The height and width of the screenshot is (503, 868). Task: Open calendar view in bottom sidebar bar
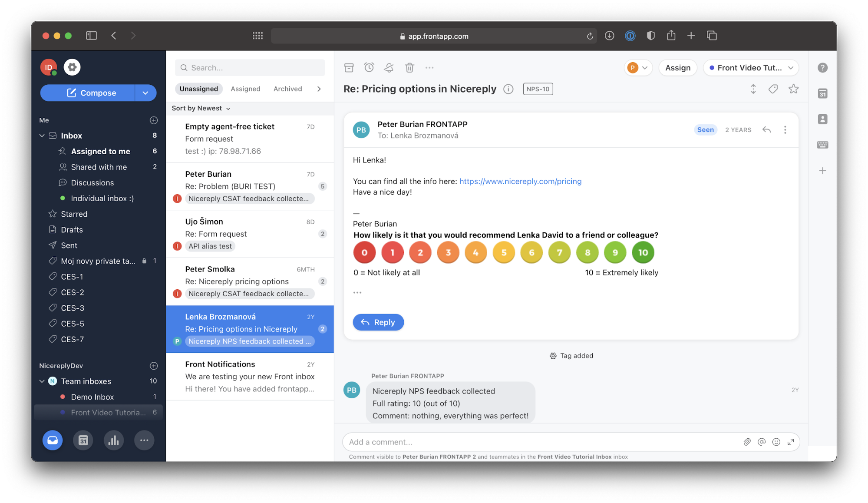(x=83, y=440)
